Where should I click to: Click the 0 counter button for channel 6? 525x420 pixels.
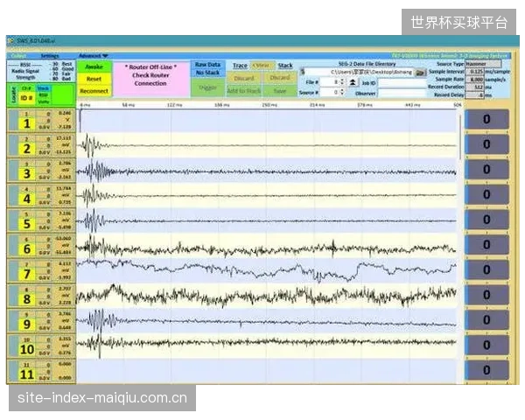[487, 245]
